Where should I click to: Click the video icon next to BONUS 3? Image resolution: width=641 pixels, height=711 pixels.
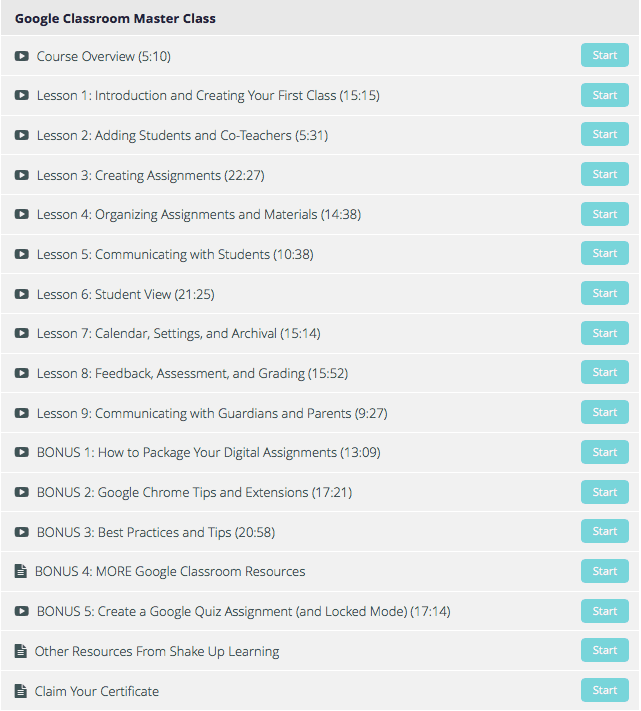point(21,532)
